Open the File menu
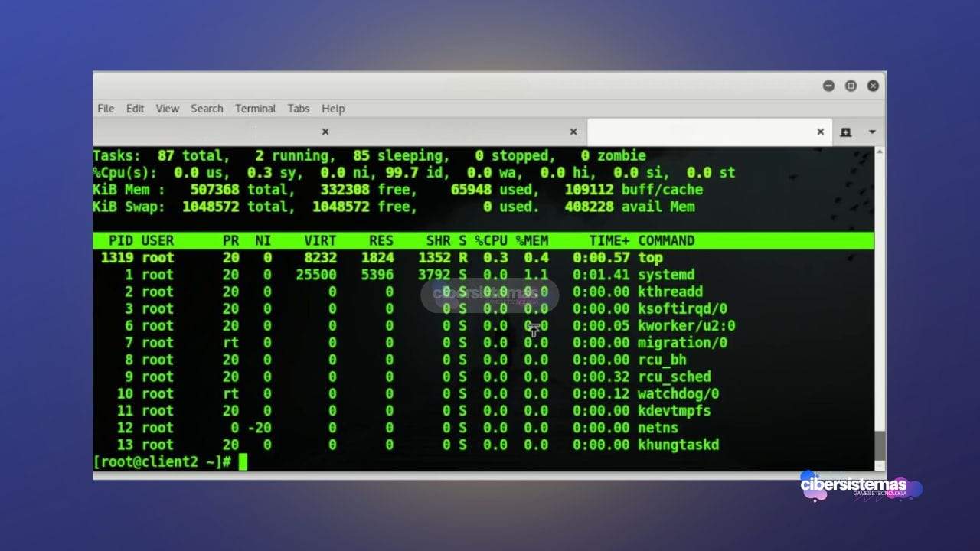Viewport: 980px width, 551px height. (x=105, y=108)
